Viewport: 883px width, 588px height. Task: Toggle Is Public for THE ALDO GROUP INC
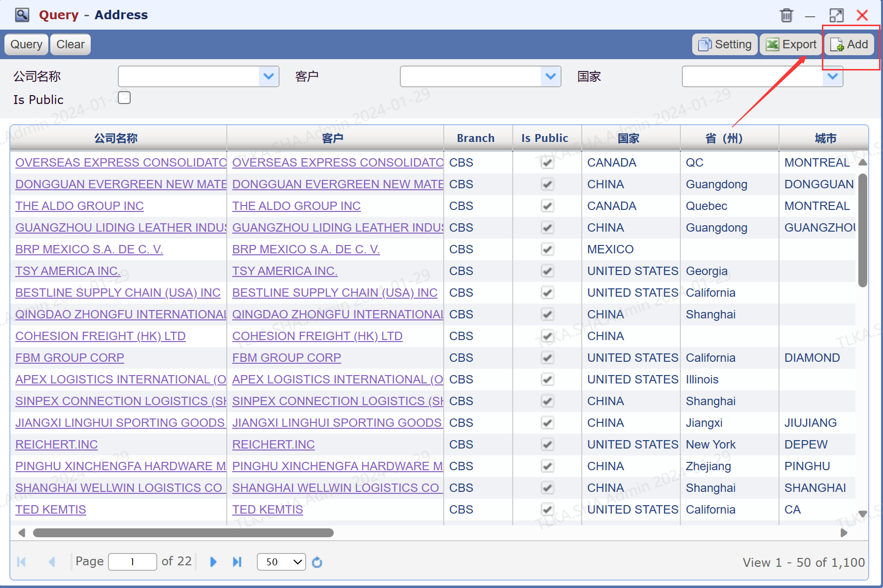pos(547,206)
